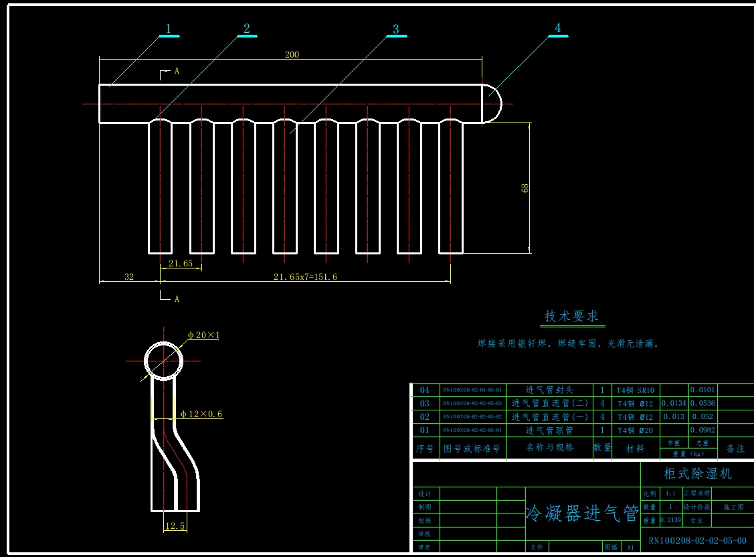Click balloon number "1" callout label
This screenshot has height=557, width=756.
pos(169,29)
